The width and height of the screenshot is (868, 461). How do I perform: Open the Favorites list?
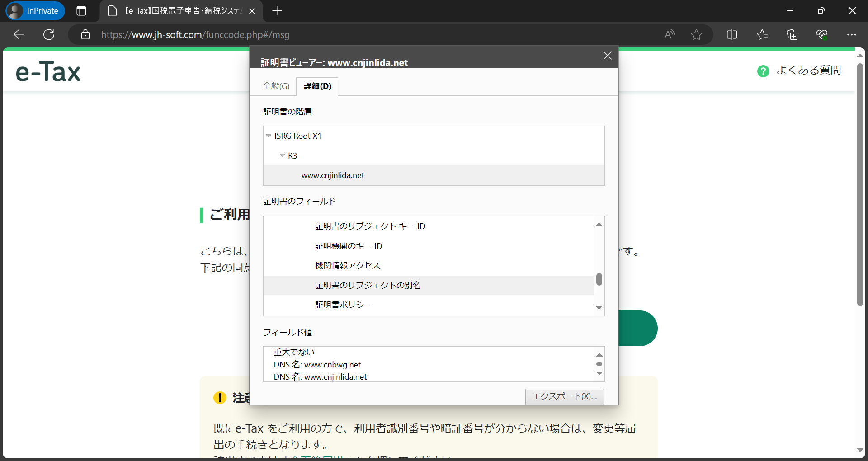(x=762, y=34)
